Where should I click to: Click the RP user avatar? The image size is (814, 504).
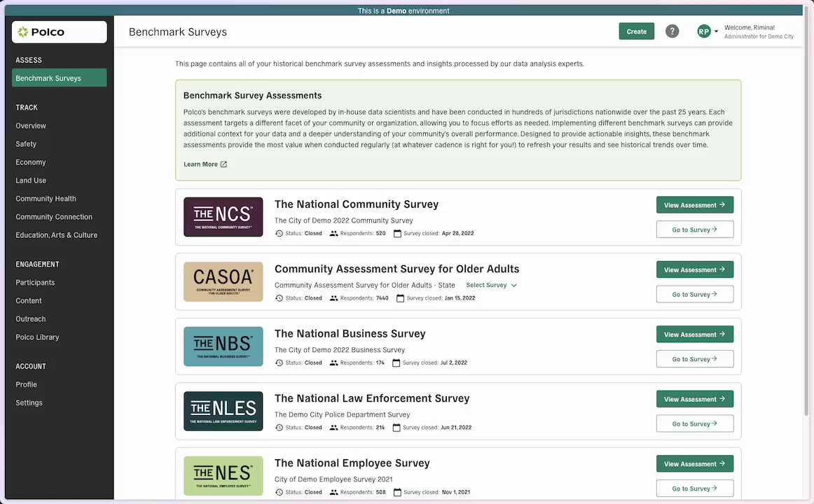pos(703,31)
